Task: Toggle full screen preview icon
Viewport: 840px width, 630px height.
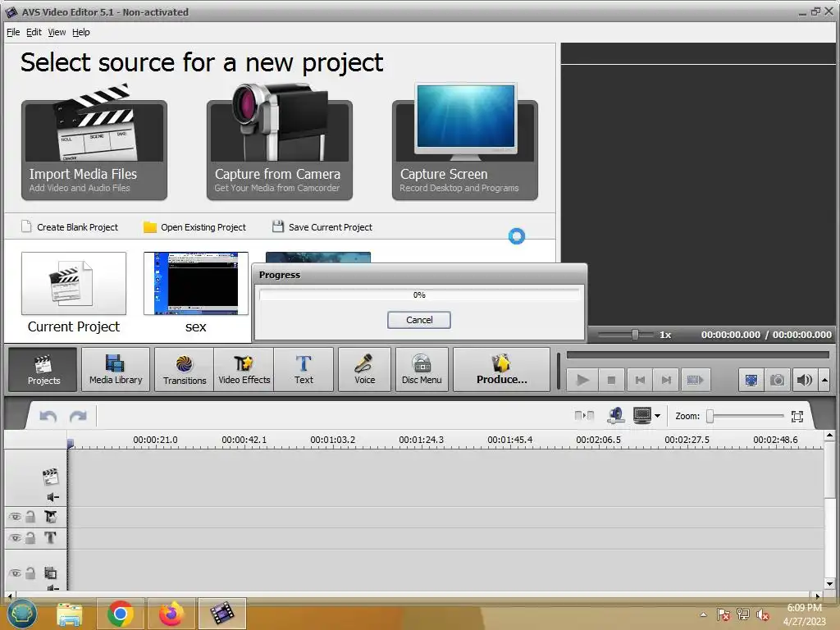Action: pos(751,381)
